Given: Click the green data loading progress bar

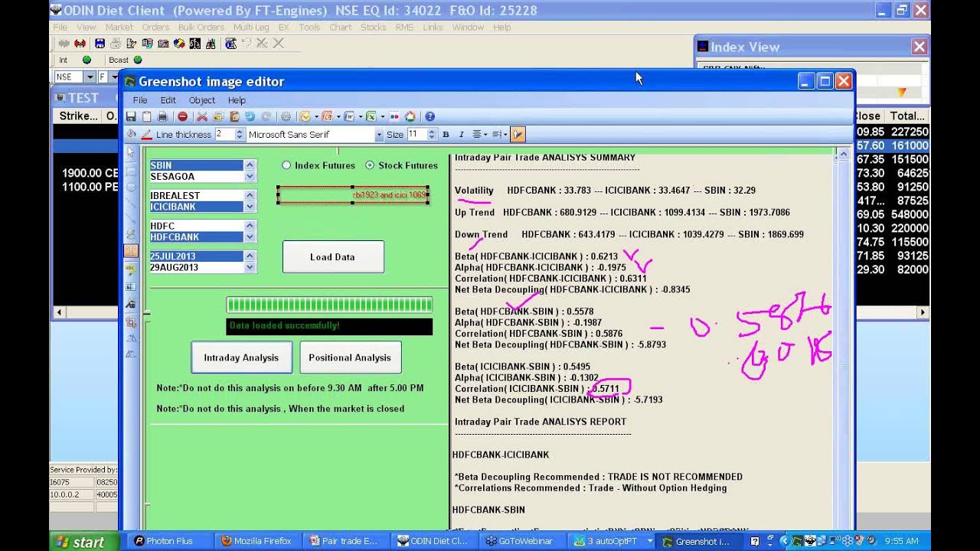Looking at the screenshot, I should [x=329, y=305].
